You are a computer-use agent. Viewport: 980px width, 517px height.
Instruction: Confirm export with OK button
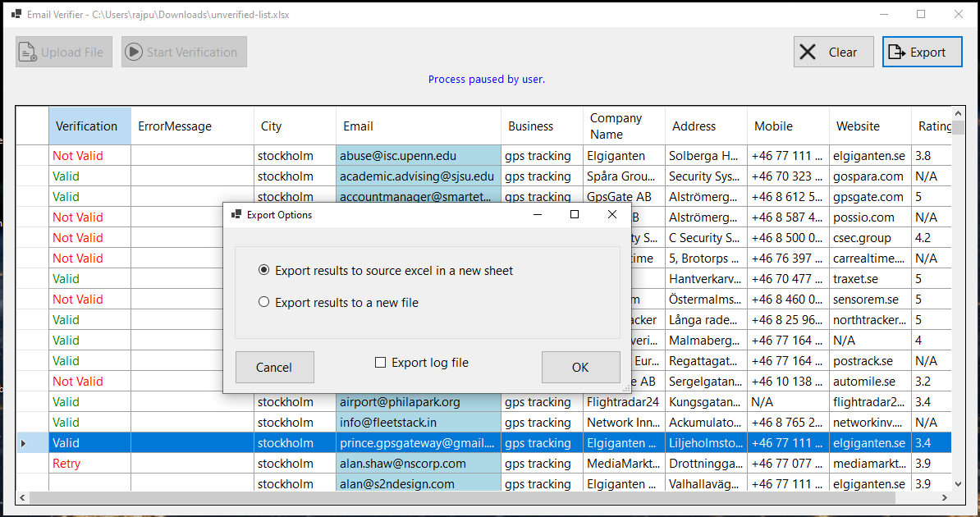pyautogui.click(x=580, y=367)
